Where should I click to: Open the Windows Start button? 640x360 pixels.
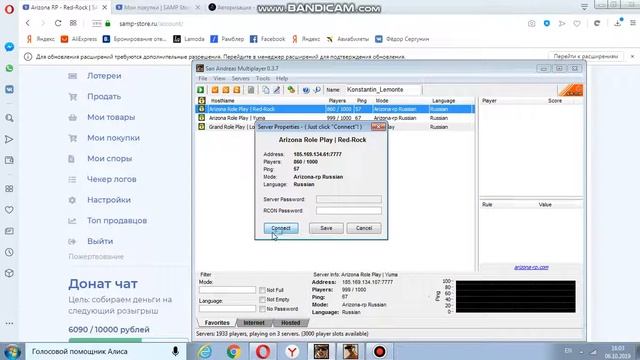coord(12,352)
